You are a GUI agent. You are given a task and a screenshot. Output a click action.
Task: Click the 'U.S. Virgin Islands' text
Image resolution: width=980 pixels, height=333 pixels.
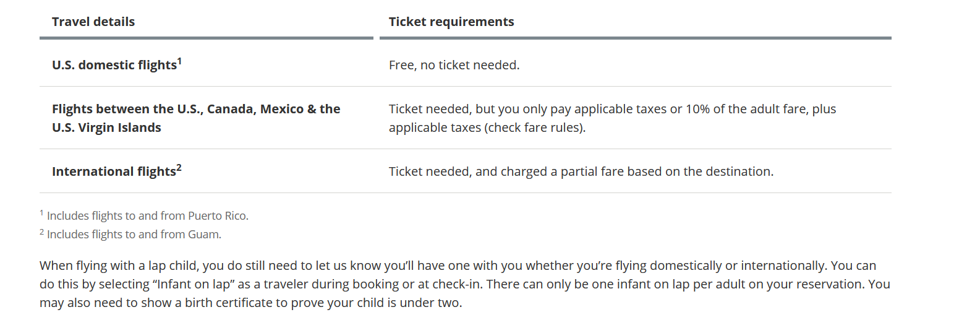coord(106,128)
